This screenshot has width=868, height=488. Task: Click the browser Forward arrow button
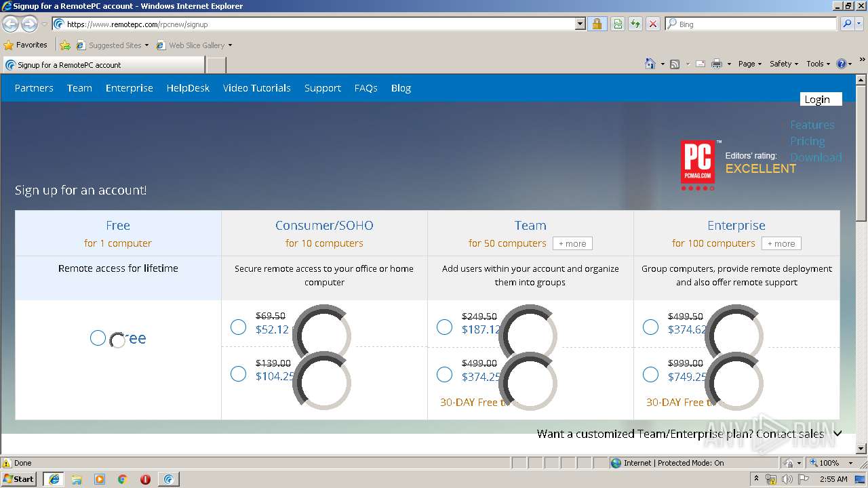click(29, 24)
